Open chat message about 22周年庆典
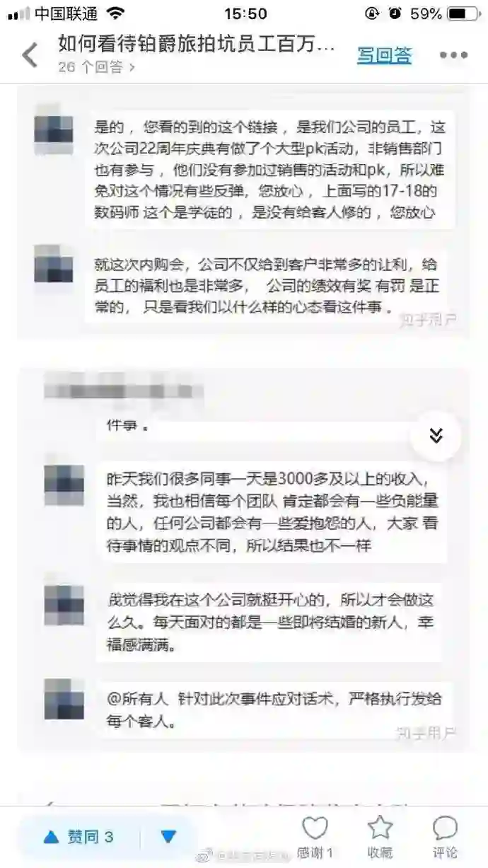Image resolution: width=488 pixels, height=868 pixels. coord(269,170)
